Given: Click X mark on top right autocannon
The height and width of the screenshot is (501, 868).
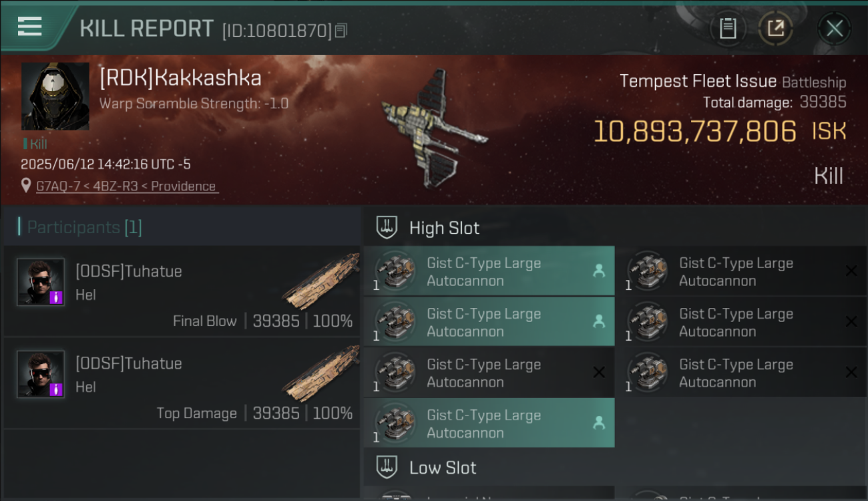Looking at the screenshot, I should point(851,271).
